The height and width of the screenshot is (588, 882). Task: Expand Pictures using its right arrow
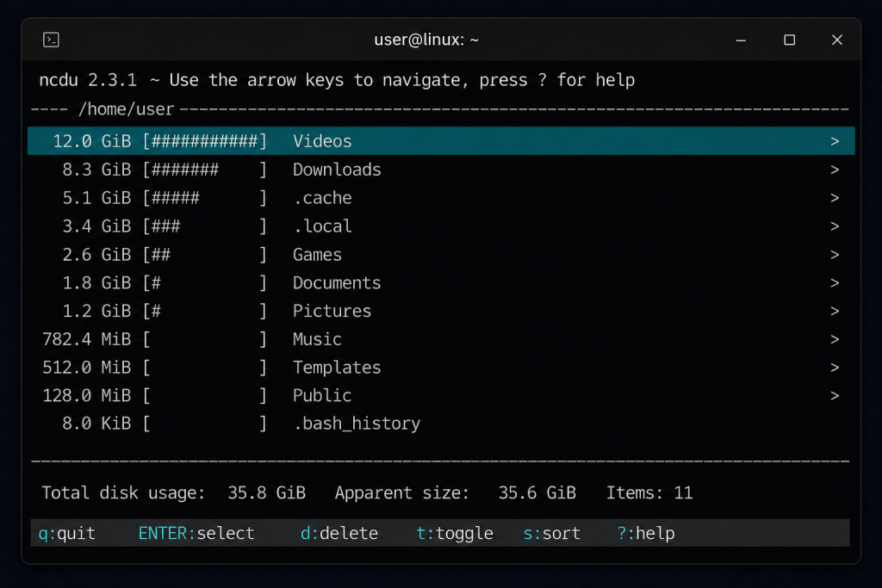pyautogui.click(x=835, y=311)
